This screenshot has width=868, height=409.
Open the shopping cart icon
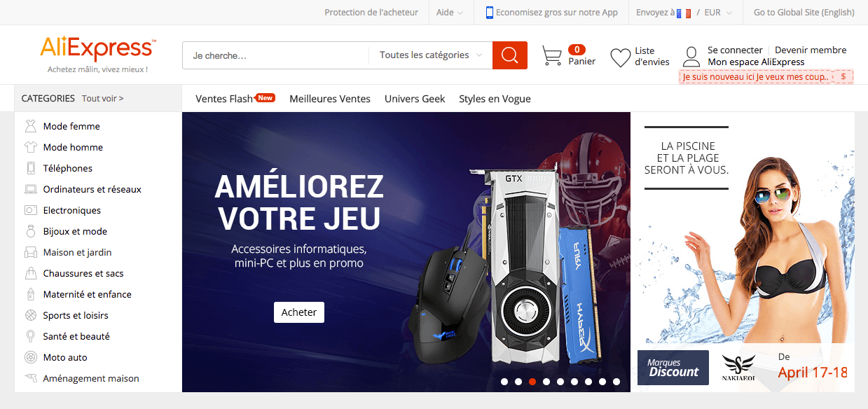[x=552, y=56]
